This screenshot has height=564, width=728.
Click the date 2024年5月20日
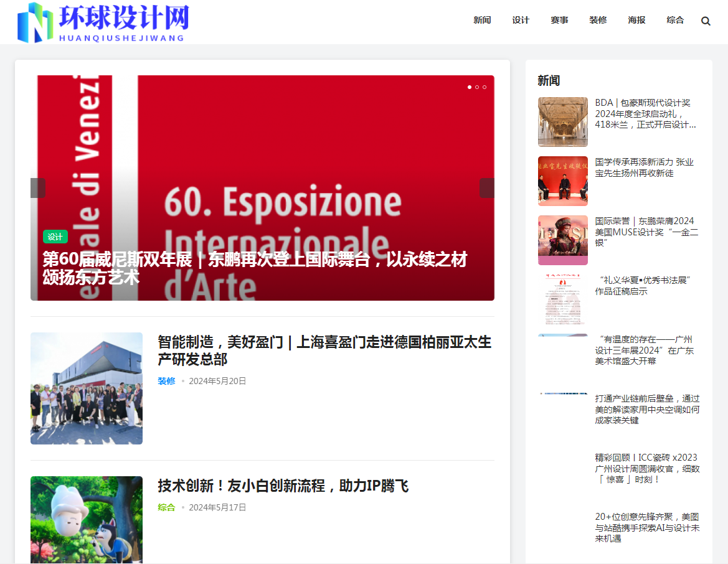pos(217,381)
